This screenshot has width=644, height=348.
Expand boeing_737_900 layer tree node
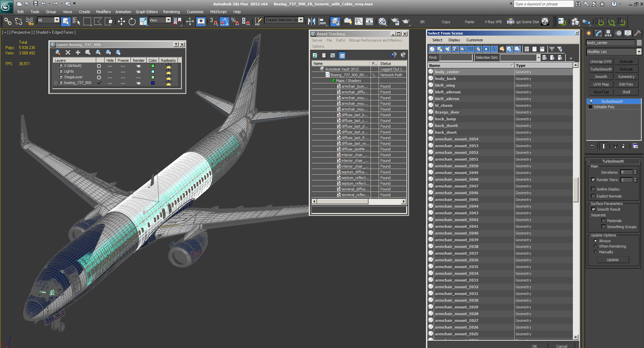pos(56,83)
